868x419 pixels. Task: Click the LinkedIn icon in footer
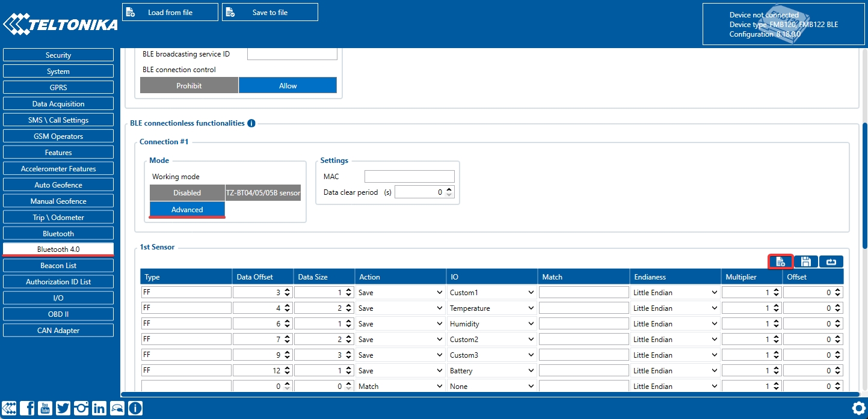point(99,408)
